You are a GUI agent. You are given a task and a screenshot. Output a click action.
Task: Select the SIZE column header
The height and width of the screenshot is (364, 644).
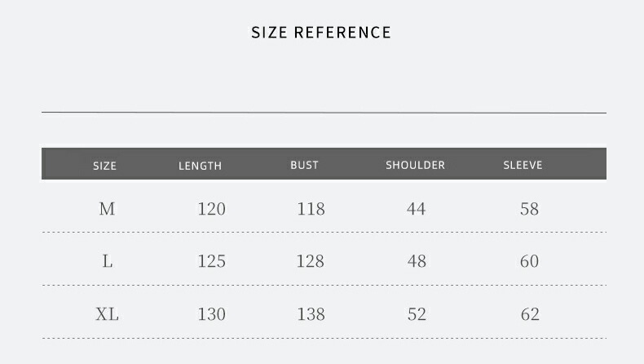click(105, 166)
